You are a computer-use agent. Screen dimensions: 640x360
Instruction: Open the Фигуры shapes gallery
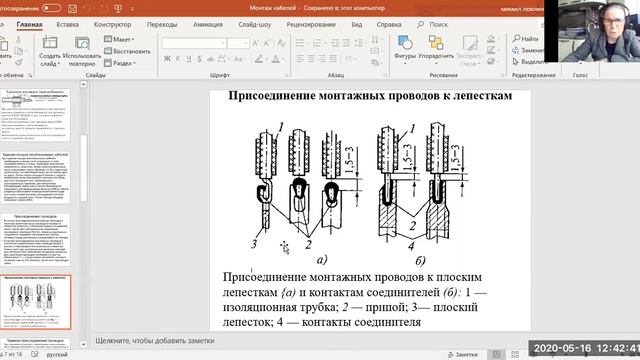(405, 50)
